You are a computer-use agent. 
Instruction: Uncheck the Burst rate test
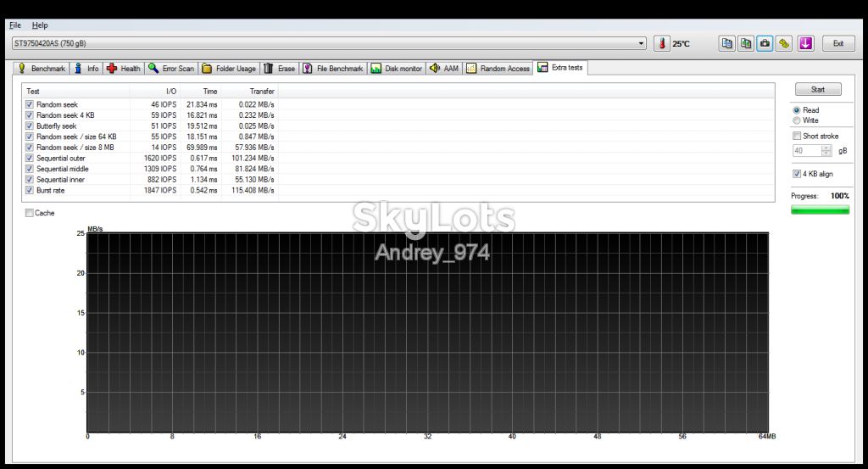(30, 190)
